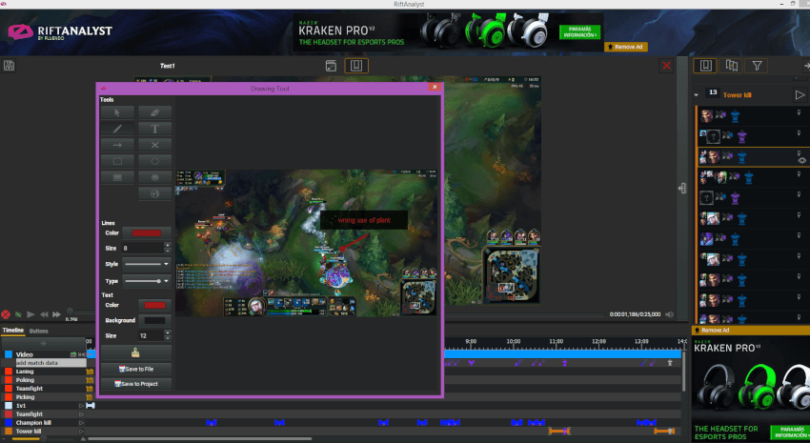Click the Save to File button
This screenshot has height=443, width=810.
pyautogui.click(x=136, y=369)
